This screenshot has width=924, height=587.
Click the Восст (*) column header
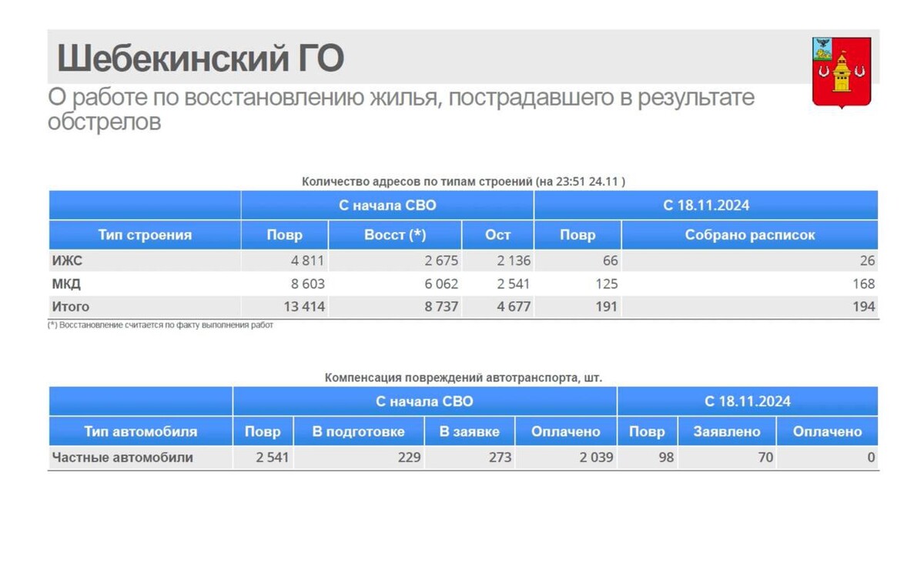395,235
